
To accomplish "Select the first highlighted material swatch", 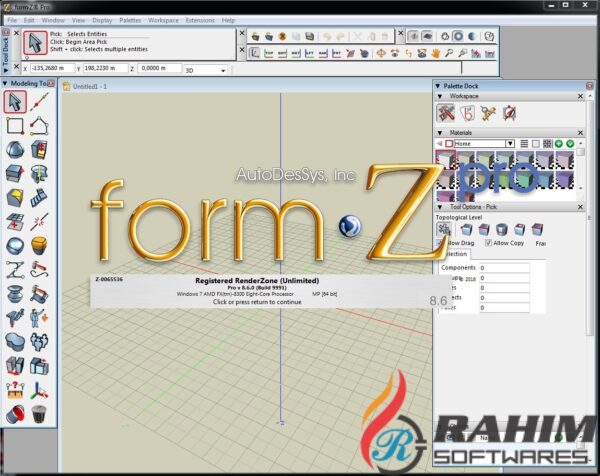I will pyautogui.click(x=446, y=160).
